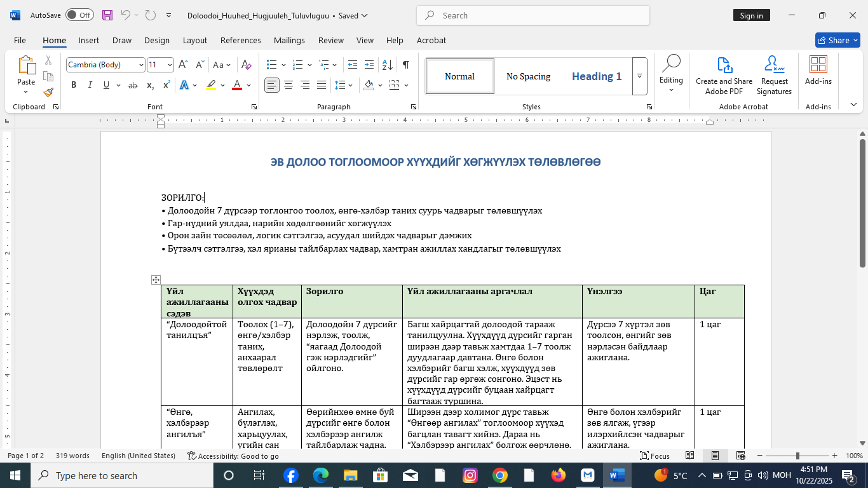The width and height of the screenshot is (868, 488).
Task: Enable Focus mode in status bar
Action: 654,456
